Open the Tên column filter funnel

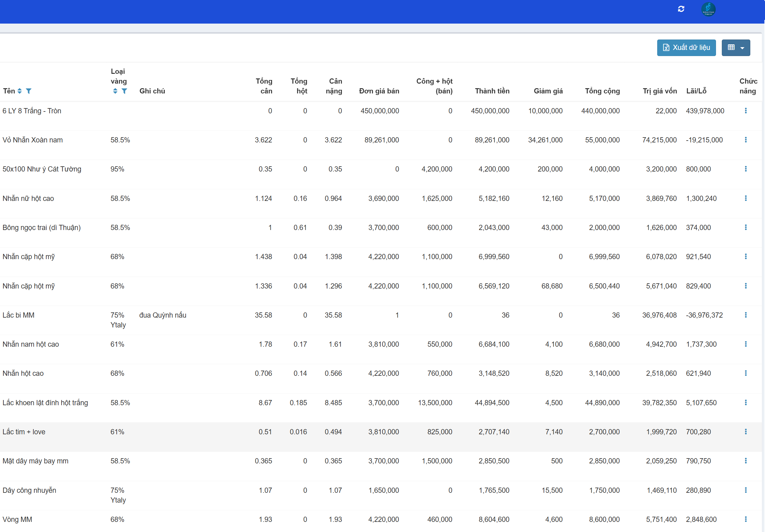[x=29, y=91]
